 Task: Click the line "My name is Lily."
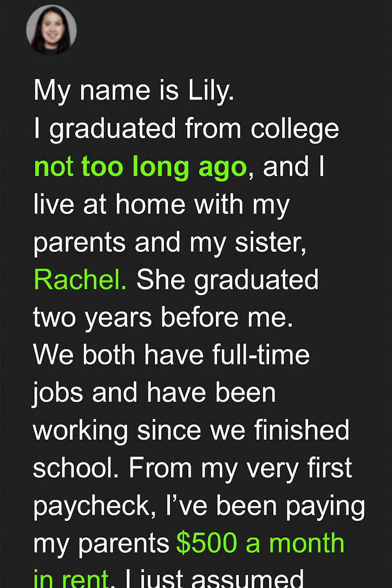[134, 91]
